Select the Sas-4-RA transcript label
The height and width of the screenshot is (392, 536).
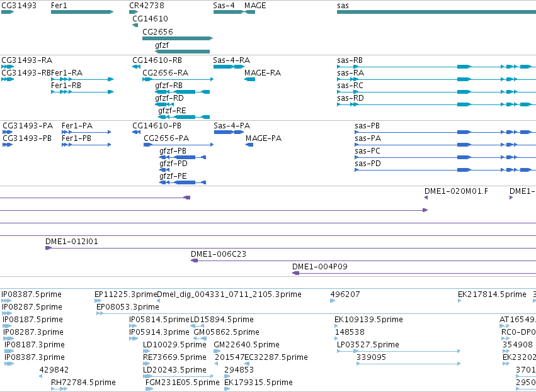(231, 60)
